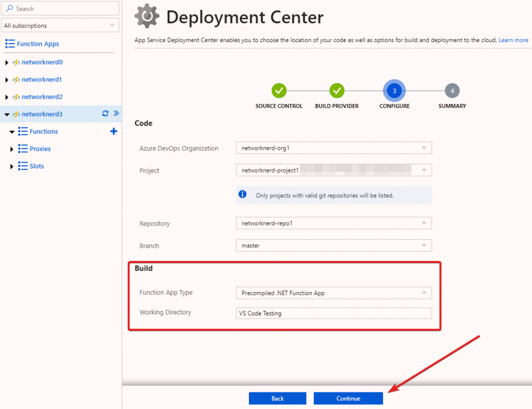Open the Azure DevOps Organization dropdown

click(334, 148)
